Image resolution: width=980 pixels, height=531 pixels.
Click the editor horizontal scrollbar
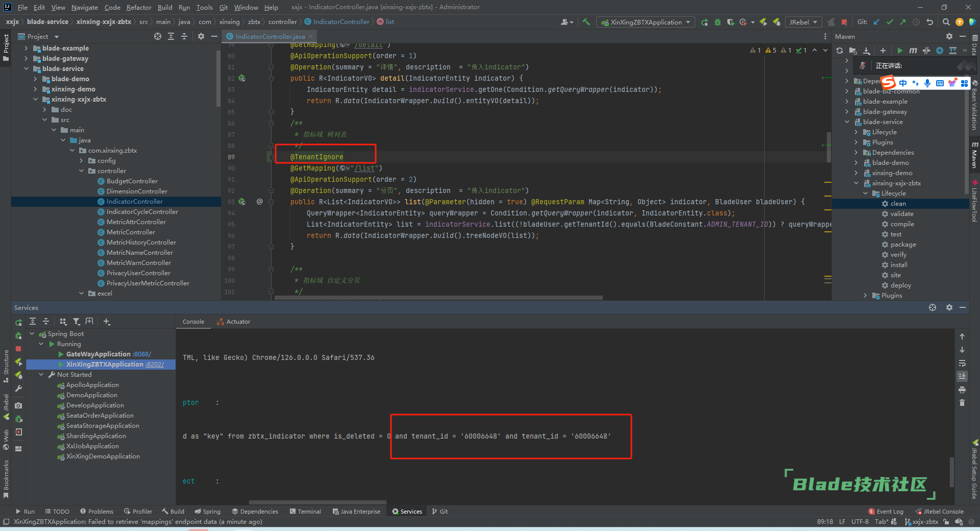tap(438, 298)
